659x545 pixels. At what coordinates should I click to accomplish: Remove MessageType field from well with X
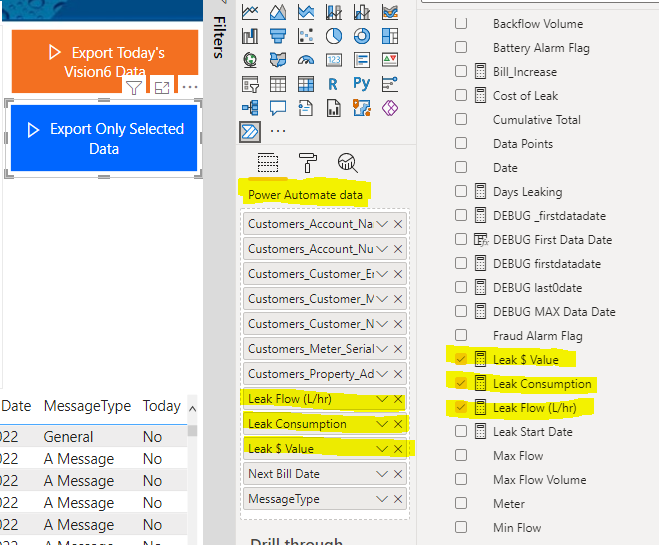[398, 499]
